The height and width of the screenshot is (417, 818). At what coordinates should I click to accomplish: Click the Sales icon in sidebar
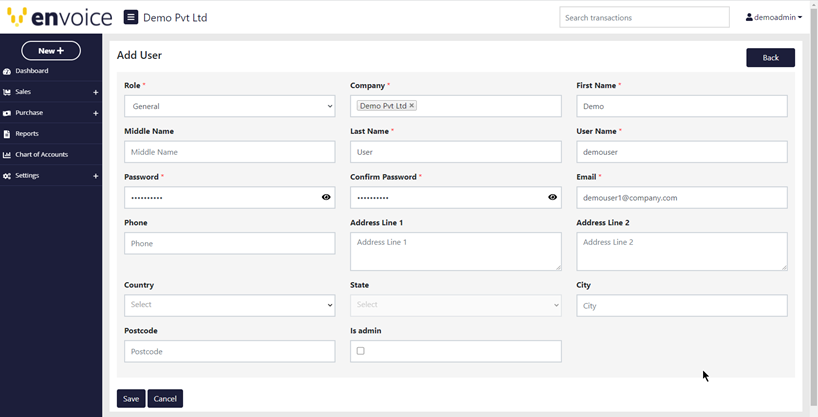[x=7, y=92]
